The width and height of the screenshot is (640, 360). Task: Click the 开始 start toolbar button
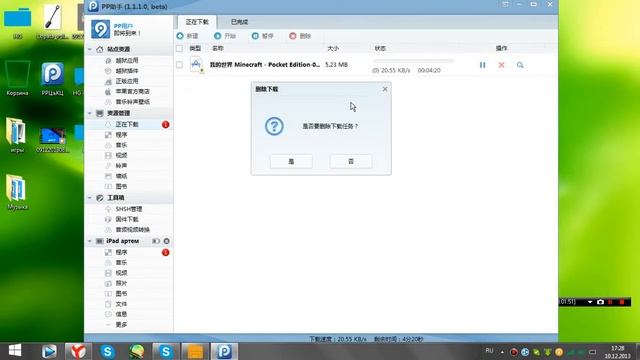225,36
